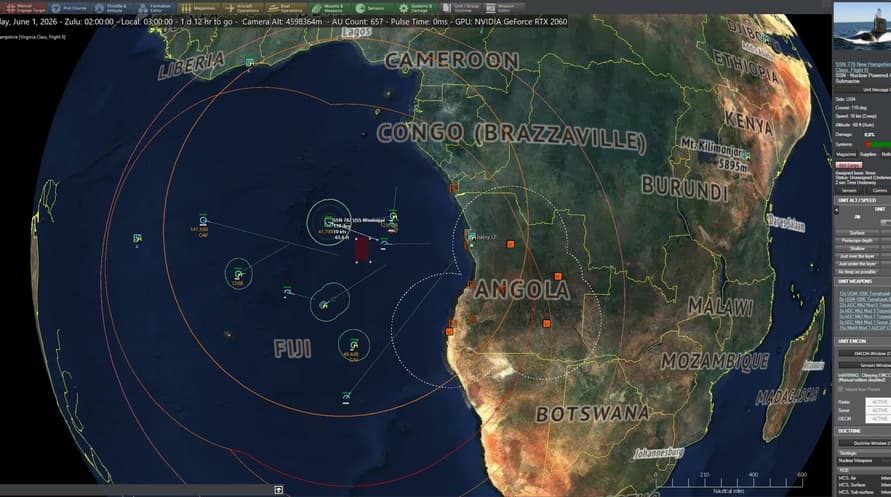The width and height of the screenshot is (891, 497).
Task: Click the Systems status red-green bar
Action: [x=878, y=144]
